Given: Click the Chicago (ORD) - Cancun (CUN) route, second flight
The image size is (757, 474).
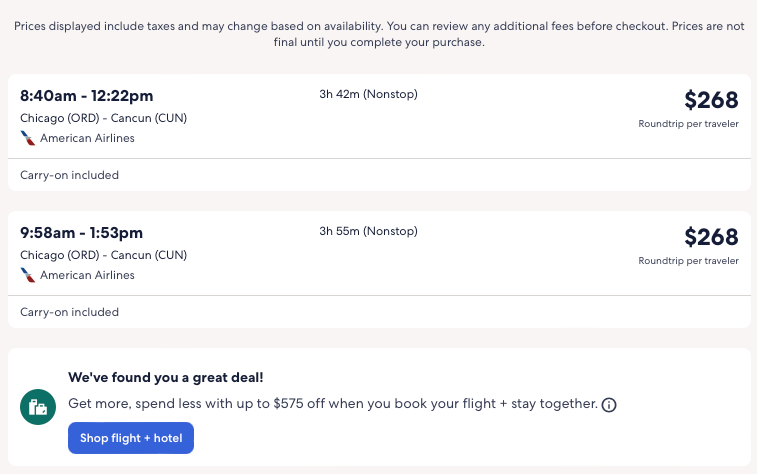Looking at the screenshot, I should click(103, 255).
